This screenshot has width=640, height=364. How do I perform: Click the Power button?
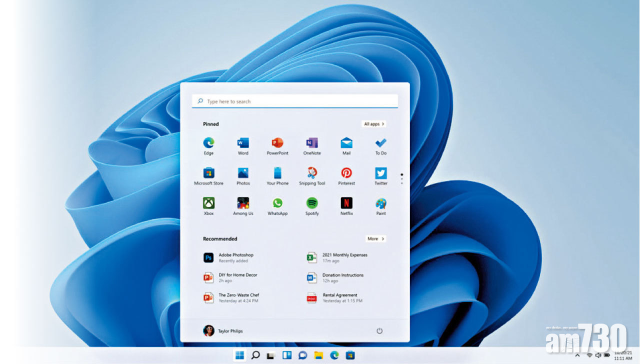coord(379,331)
